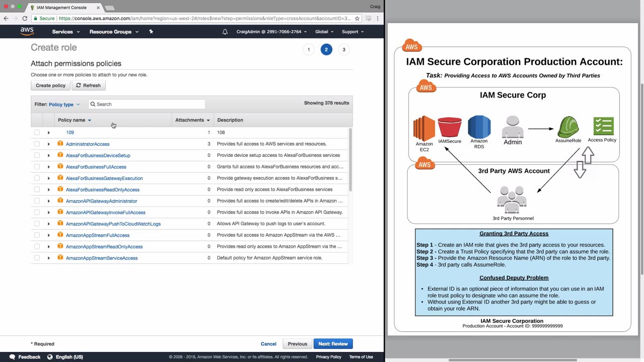Click the browser address bar URL
The height and width of the screenshot is (362, 644).
pos(205,18)
